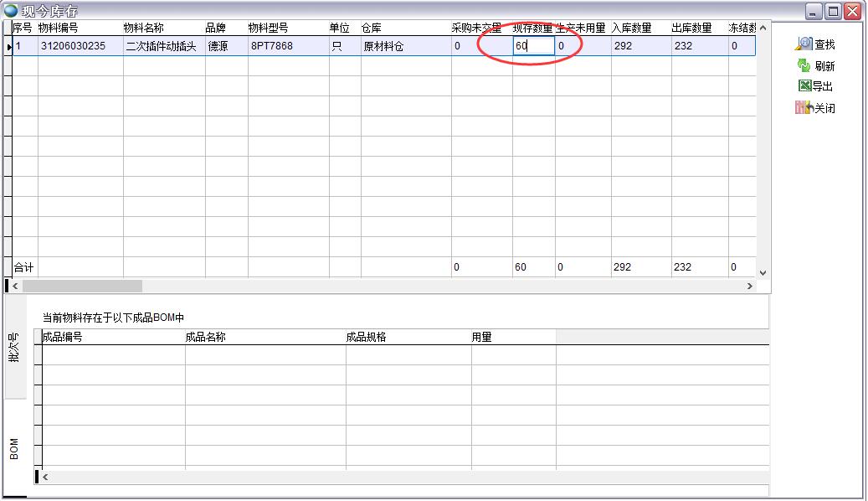Open the BOM vertical tab
Screen dimensions: 868x501
coord(13,448)
